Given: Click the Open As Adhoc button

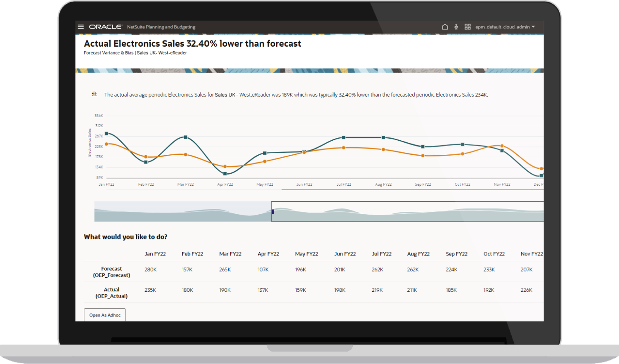Looking at the screenshot, I should pyautogui.click(x=105, y=315).
